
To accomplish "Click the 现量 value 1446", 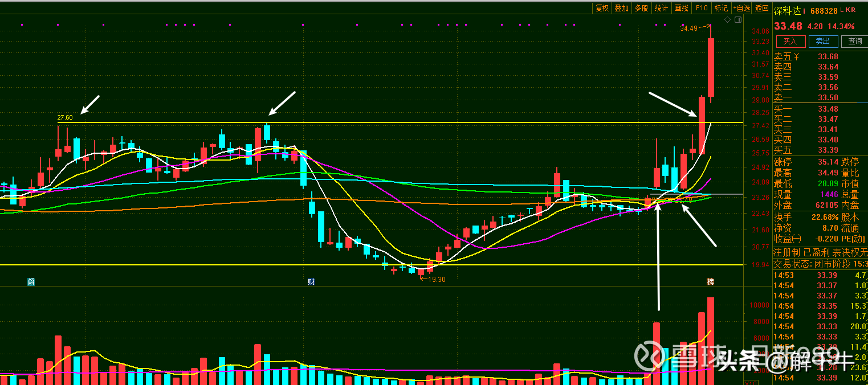I will [830, 194].
